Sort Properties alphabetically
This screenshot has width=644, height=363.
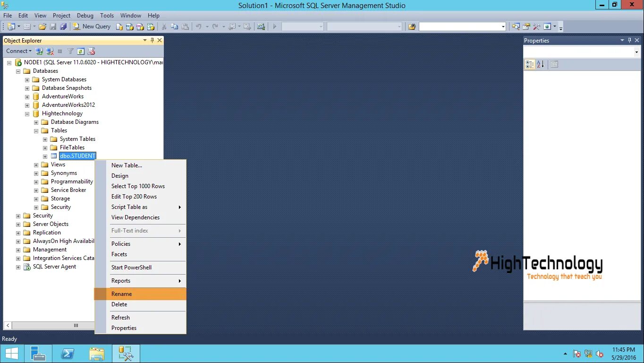point(541,64)
